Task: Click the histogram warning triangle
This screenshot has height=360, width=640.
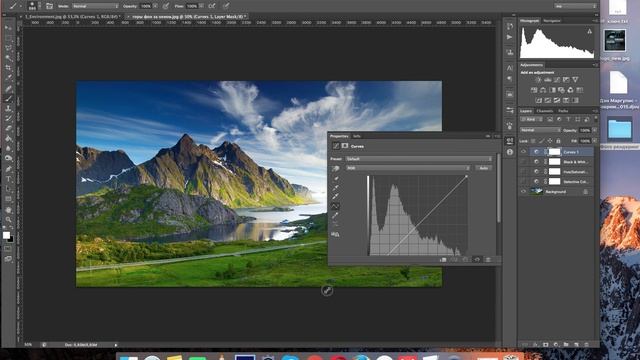Action: pos(589,31)
